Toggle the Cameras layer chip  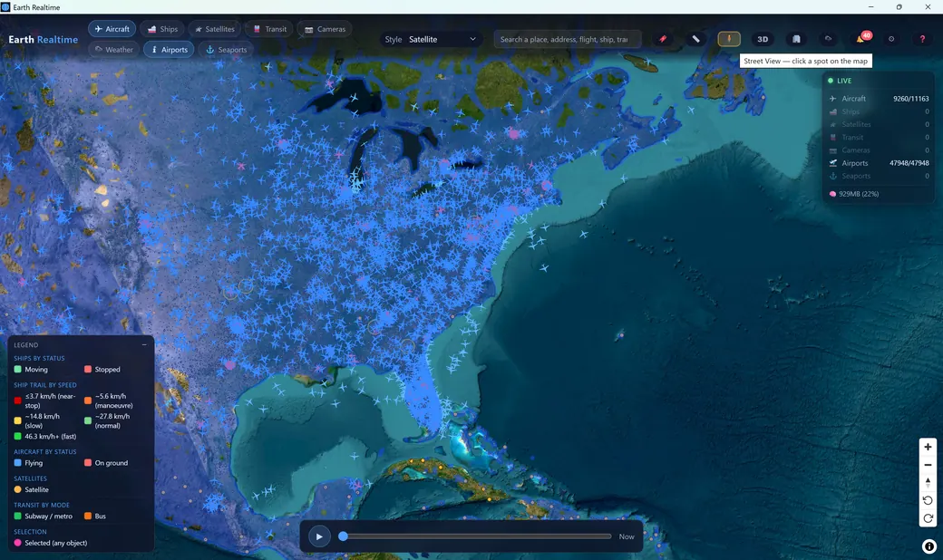click(x=325, y=29)
